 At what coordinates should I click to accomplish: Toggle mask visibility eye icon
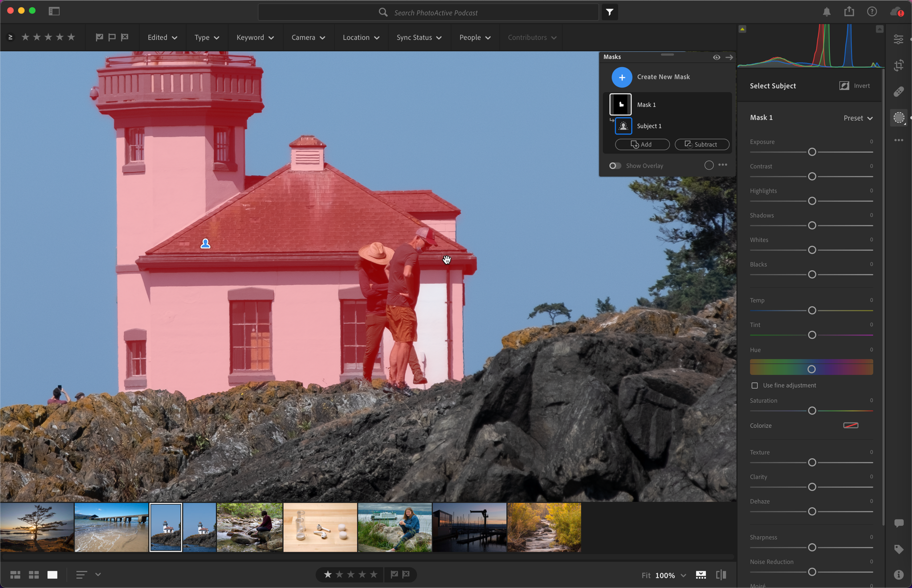click(x=717, y=57)
